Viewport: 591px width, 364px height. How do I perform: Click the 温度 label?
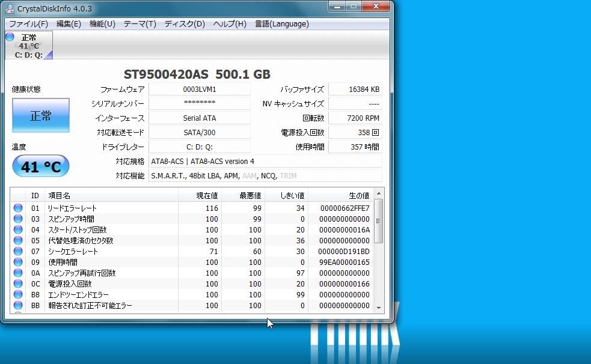tap(19, 147)
